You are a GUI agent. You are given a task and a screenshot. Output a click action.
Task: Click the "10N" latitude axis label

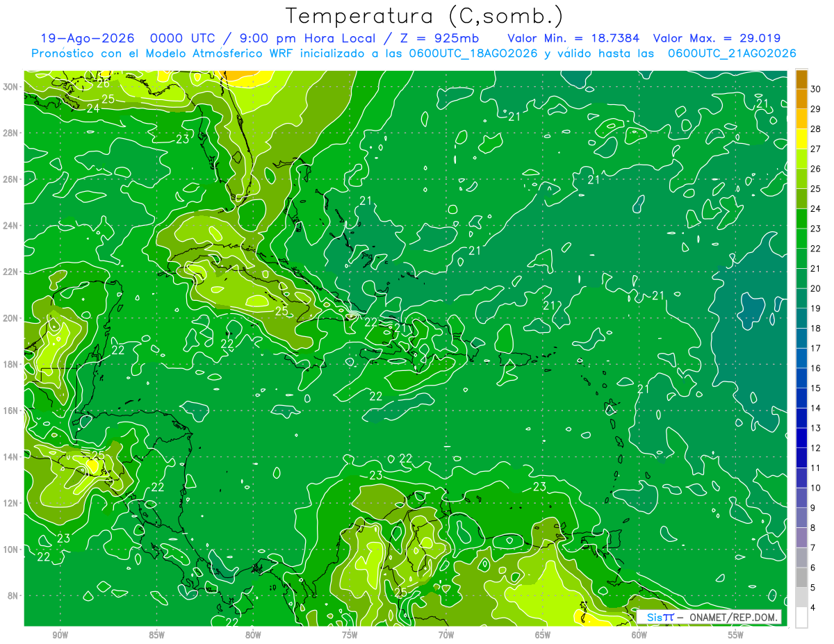(12, 550)
